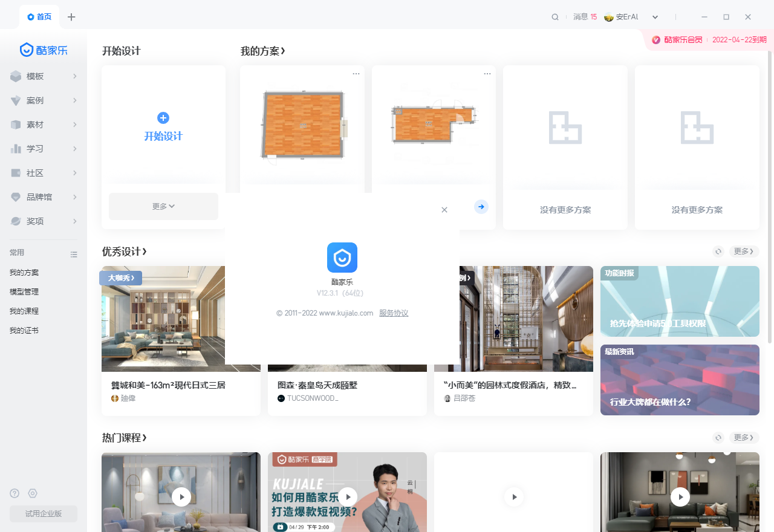The image size is (774, 532).
Task: Expand the 品牌馆 chevron arrow
Action: pyautogui.click(x=74, y=197)
